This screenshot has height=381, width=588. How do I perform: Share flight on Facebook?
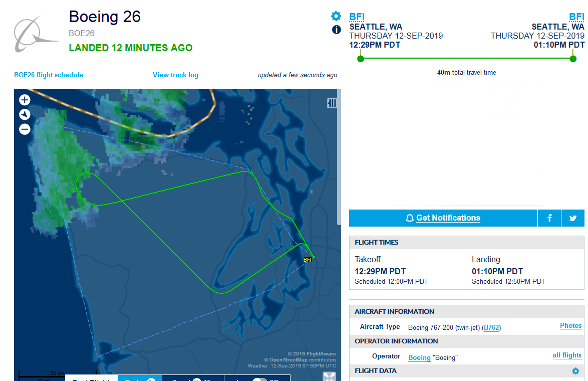tap(549, 218)
